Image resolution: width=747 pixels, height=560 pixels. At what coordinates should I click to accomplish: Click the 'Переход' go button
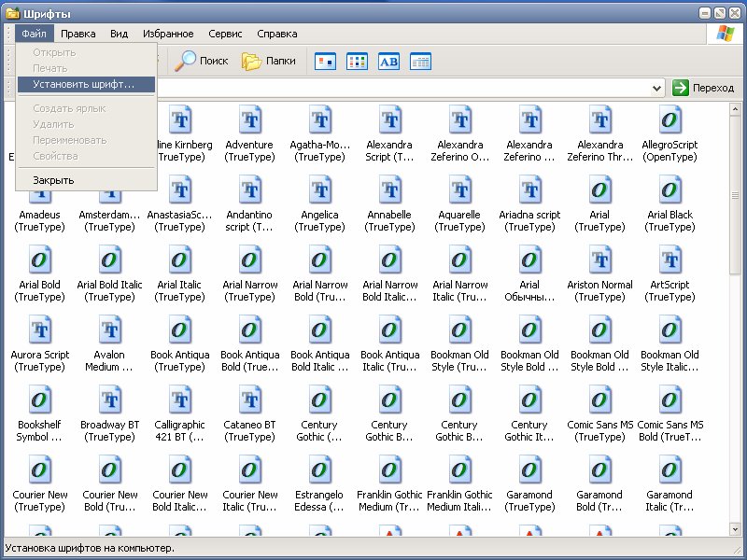tap(703, 88)
